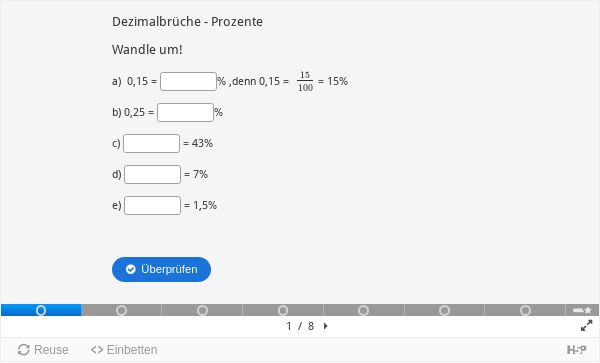Focus the input field equal to 43%
The width and height of the screenshot is (600, 363).
152,143
